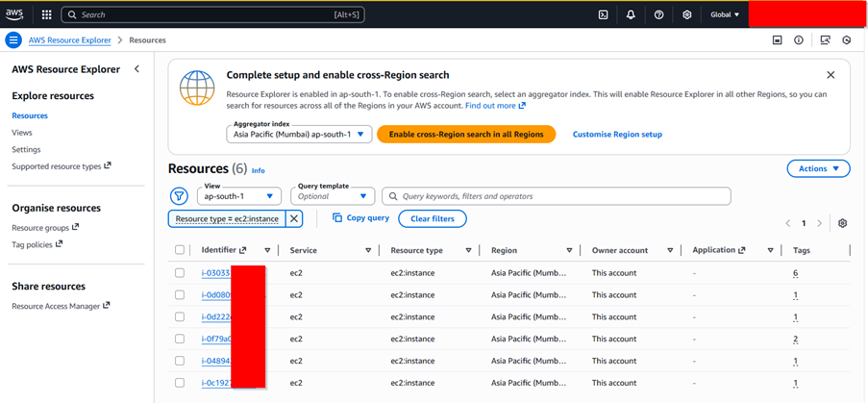This screenshot has width=868, height=403.
Task: Dismiss the cross-Region setup banner
Action: tap(831, 75)
